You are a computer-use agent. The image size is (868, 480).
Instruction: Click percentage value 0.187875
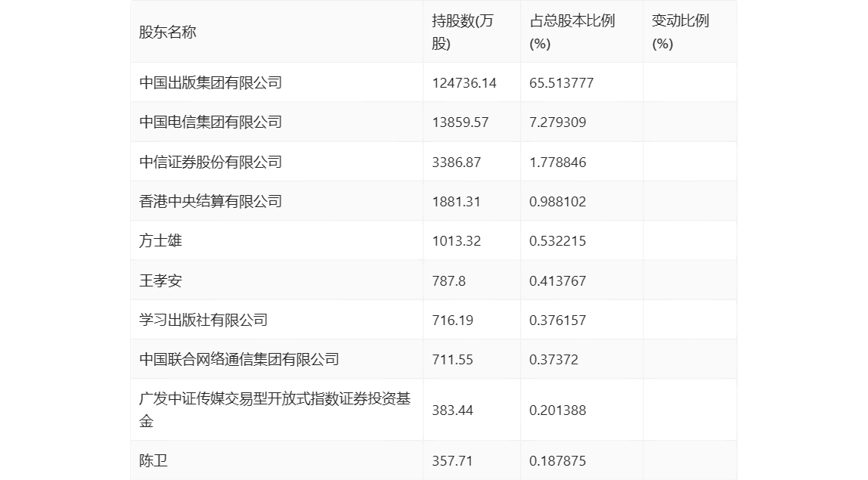click(558, 460)
